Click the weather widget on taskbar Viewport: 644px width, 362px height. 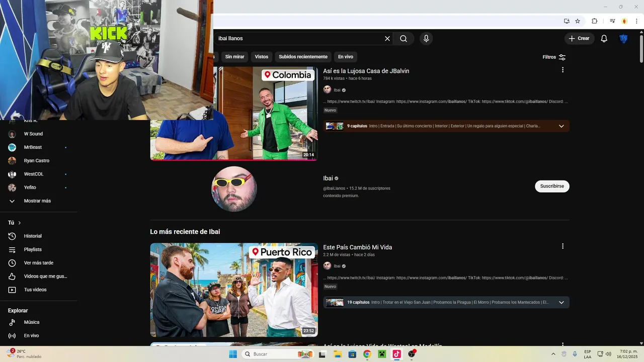tap(24, 354)
